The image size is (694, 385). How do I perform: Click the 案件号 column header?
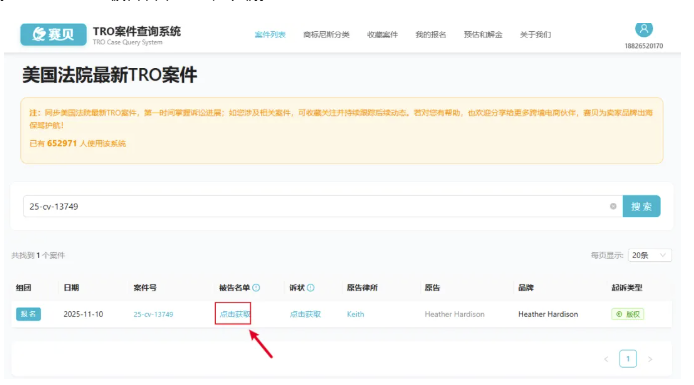coord(145,288)
